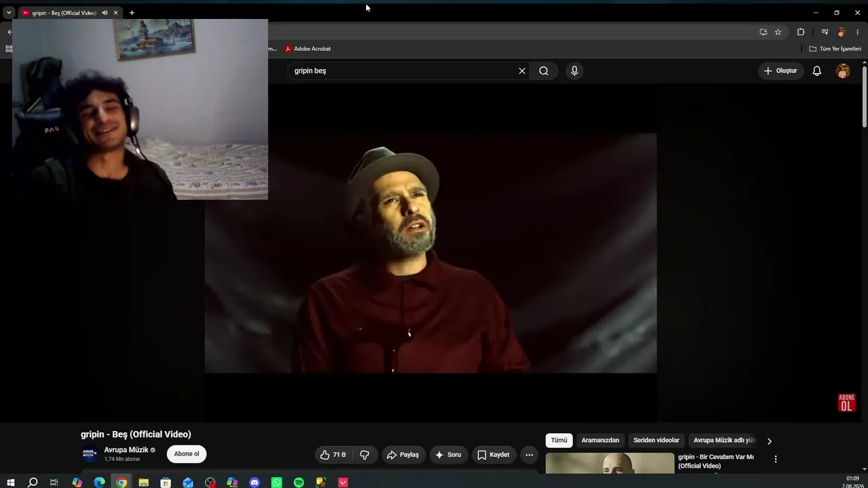Click the Soru ask button
This screenshot has height=488, width=868.
pos(448,455)
